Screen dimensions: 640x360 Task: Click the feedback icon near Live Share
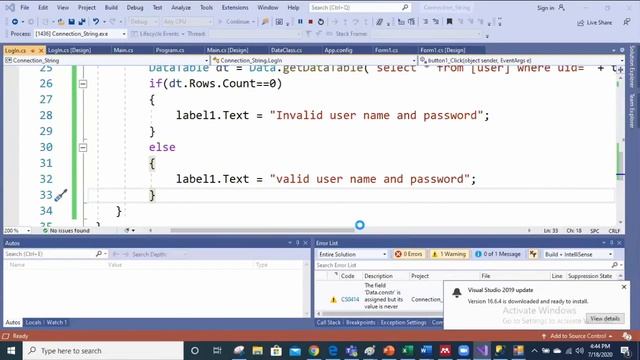point(627,22)
